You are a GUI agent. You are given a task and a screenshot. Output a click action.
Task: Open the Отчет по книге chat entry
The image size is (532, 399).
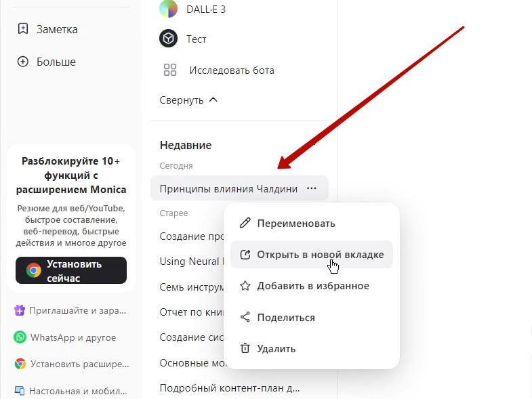pyautogui.click(x=191, y=312)
